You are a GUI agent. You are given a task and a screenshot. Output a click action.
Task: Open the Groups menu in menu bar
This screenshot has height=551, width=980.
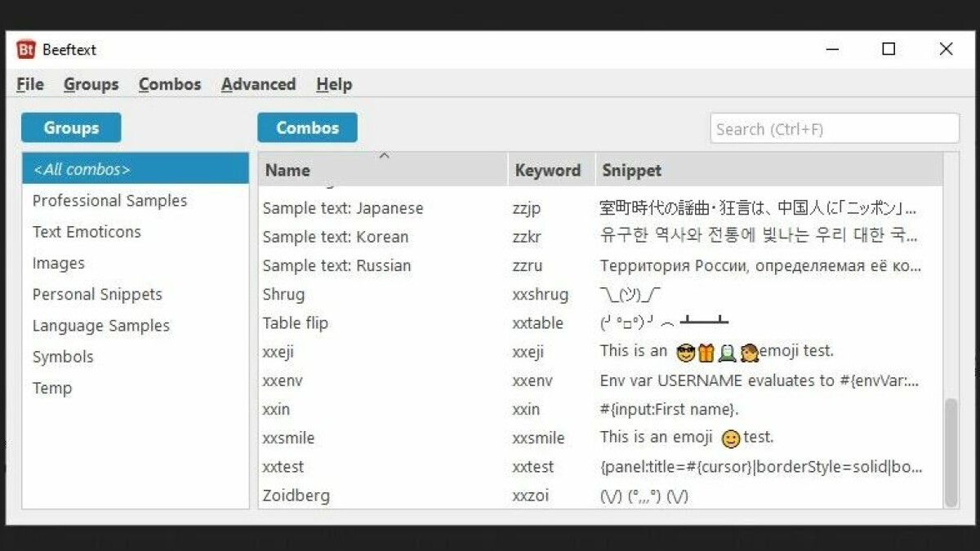click(91, 84)
